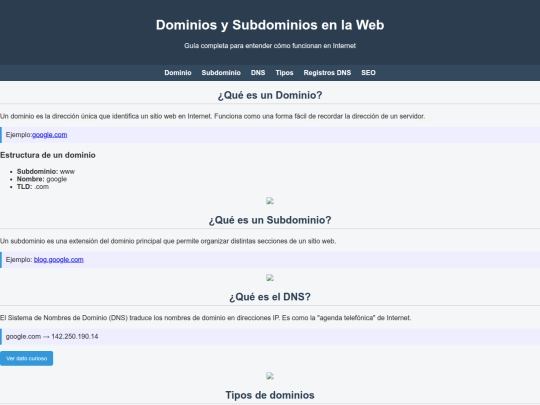The width and height of the screenshot is (540, 405).
Task: Click paragraph starting Un subdominio es una extensión
Action: (168, 241)
